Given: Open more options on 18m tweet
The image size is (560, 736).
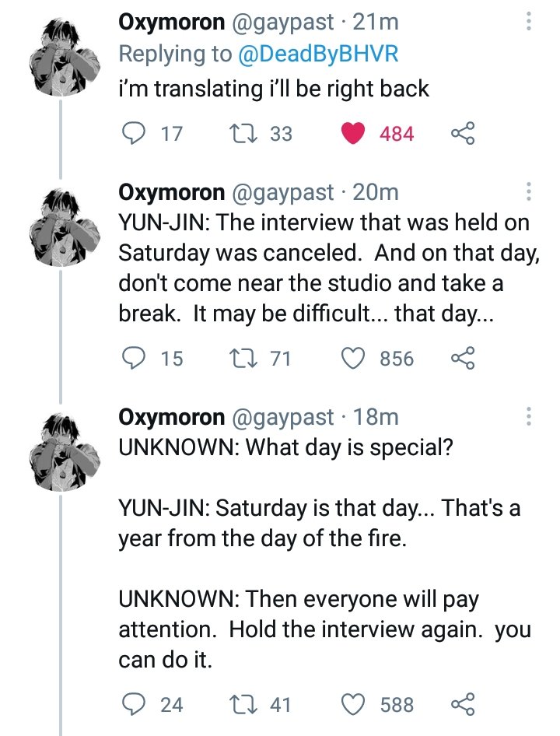Looking at the screenshot, I should tap(529, 417).
